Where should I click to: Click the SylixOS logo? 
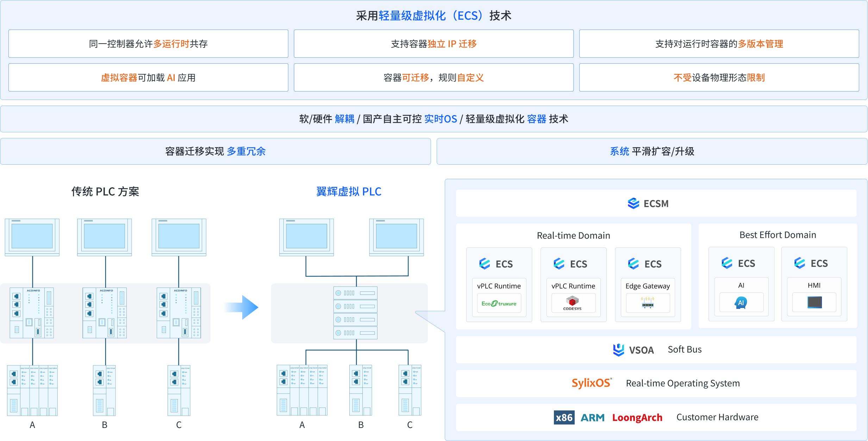(592, 383)
